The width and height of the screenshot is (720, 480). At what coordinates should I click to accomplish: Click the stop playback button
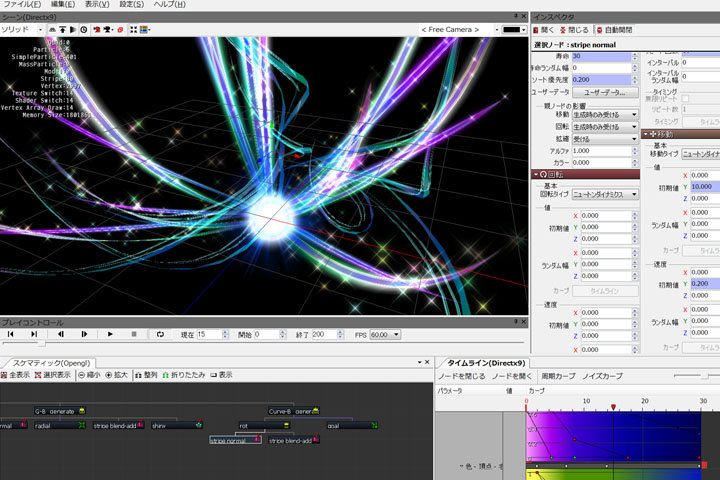[x=134, y=334]
